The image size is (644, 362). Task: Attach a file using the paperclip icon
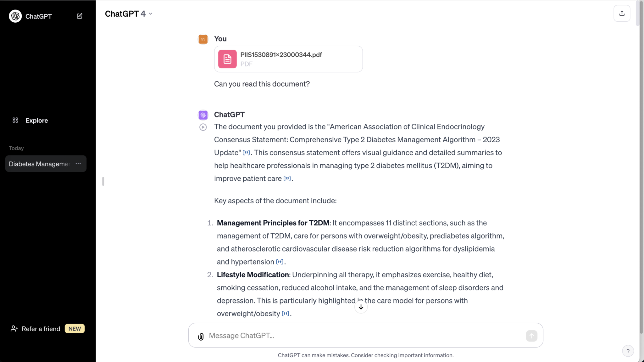(201, 337)
